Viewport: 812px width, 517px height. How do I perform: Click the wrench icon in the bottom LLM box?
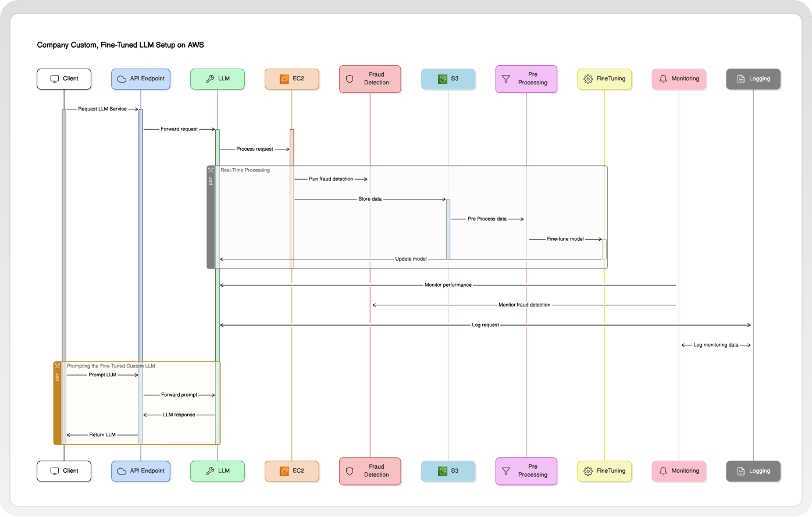[x=210, y=471]
